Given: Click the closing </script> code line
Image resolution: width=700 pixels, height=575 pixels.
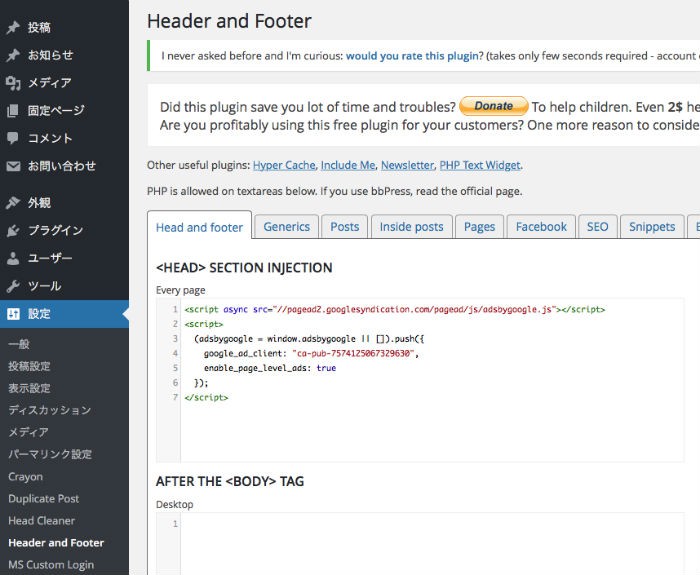Looking at the screenshot, I should (206, 397).
